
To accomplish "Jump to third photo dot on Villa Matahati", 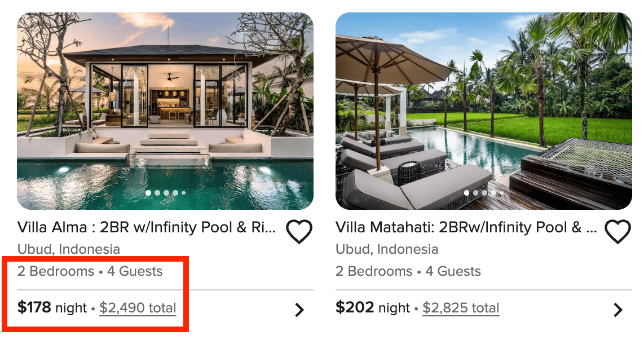I will click(x=484, y=193).
